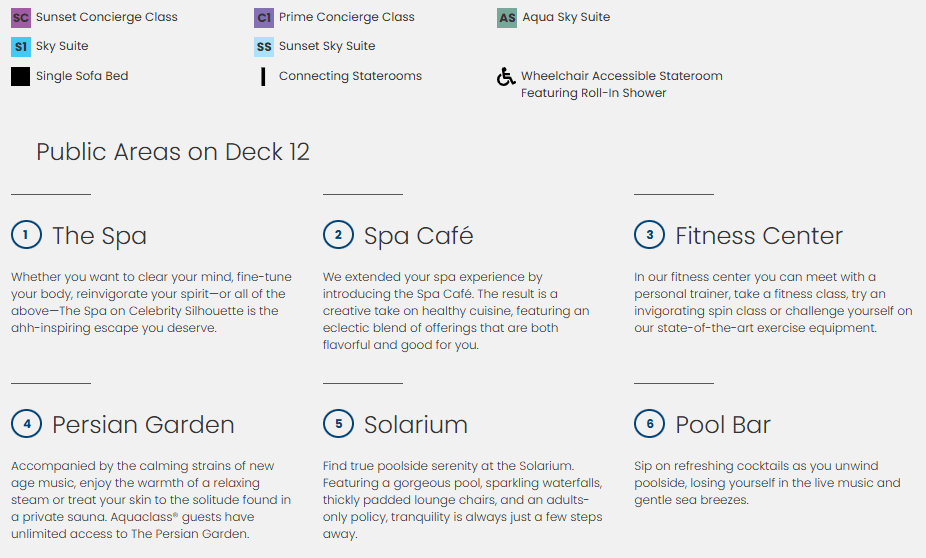Select the Persian Garden heading

click(143, 425)
